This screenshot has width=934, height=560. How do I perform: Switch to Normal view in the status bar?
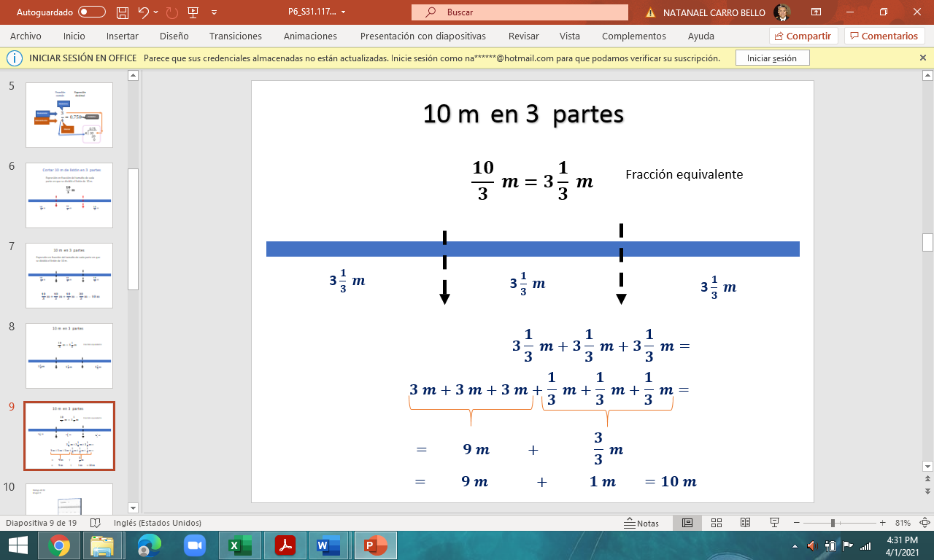coord(687,523)
